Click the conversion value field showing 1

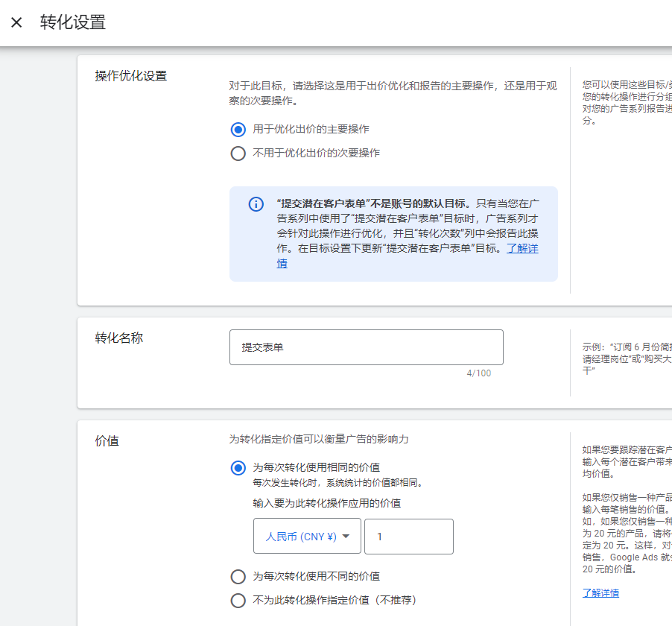[x=408, y=537]
